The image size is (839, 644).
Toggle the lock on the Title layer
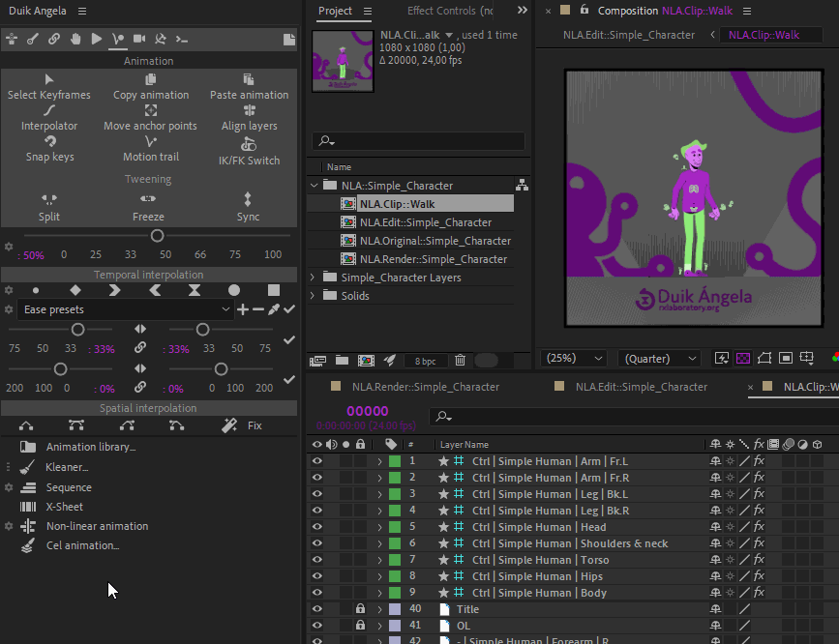click(360, 609)
